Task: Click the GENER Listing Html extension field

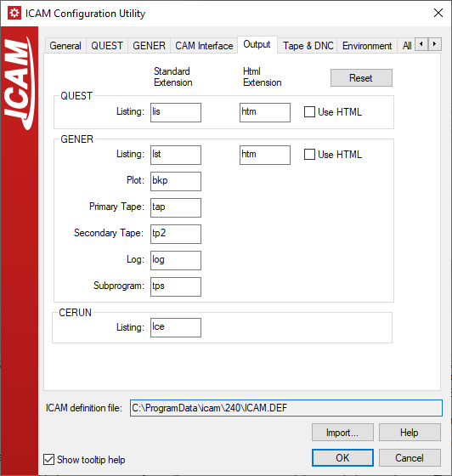Action: pyautogui.click(x=265, y=155)
